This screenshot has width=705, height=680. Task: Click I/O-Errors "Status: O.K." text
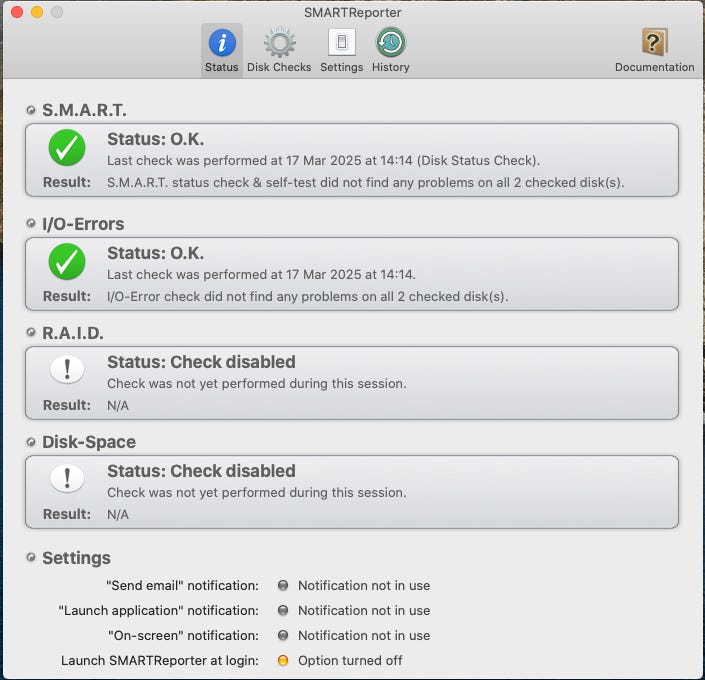pos(156,253)
